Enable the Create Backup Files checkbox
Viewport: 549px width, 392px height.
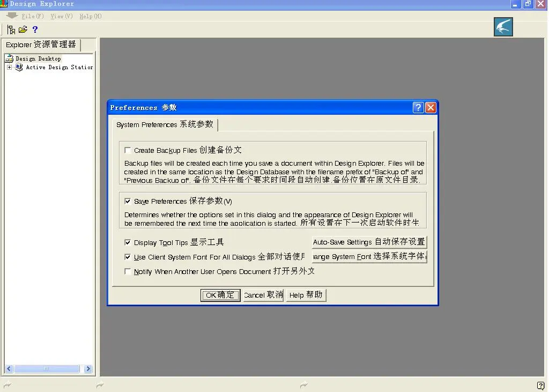pos(128,150)
